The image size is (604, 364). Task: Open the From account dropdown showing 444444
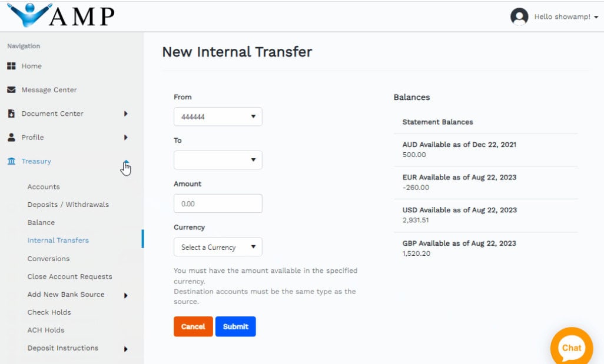[x=218, y=116]
